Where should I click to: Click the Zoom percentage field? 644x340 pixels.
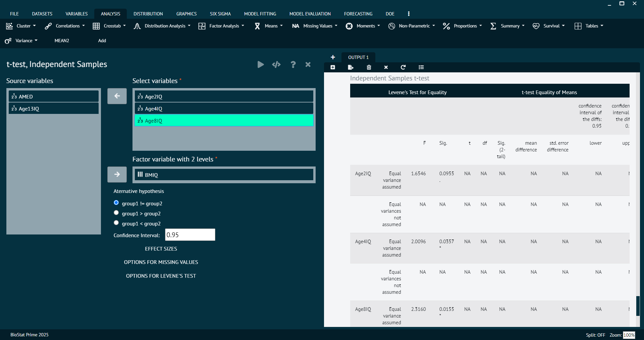(629, 335)
